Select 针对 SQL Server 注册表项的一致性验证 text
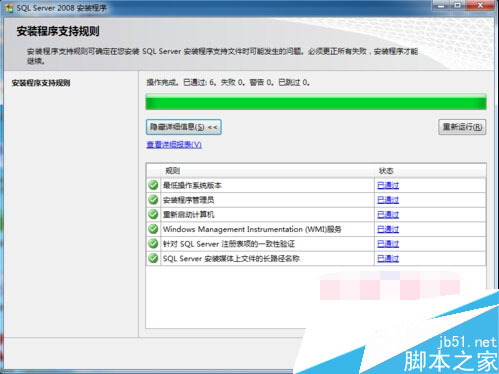Viewport: 499px width, 374px height. pyautogui.click(x=229, y=244)
